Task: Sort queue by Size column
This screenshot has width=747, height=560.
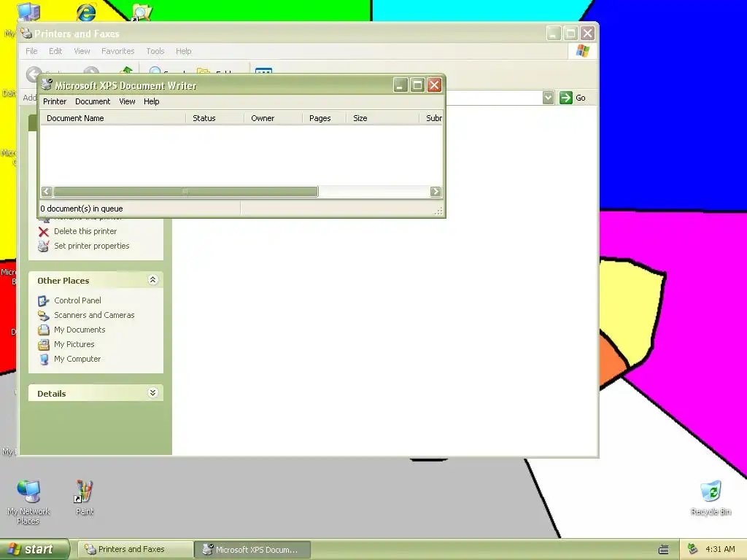Action: (382, 118)
